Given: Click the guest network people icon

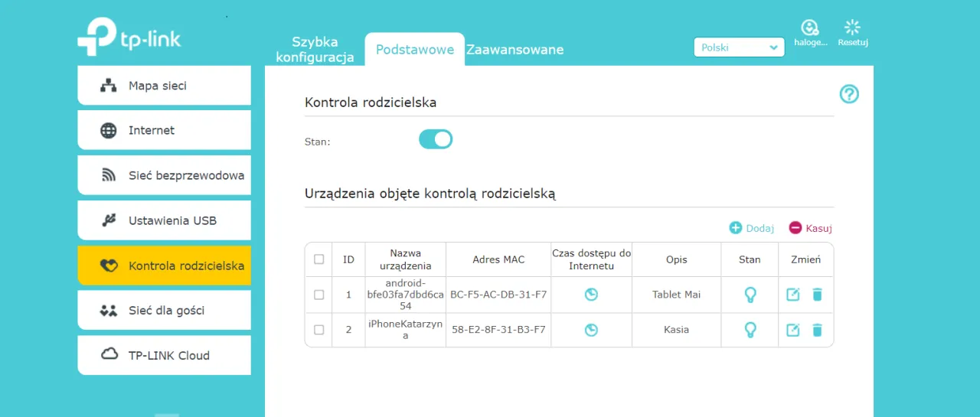Looking at the screenshot, I should coord(109,311).
